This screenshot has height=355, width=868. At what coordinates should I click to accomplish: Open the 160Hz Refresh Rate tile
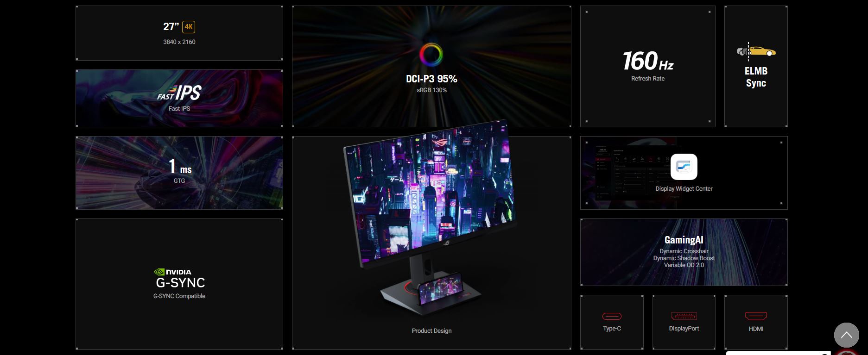[648, 66]
